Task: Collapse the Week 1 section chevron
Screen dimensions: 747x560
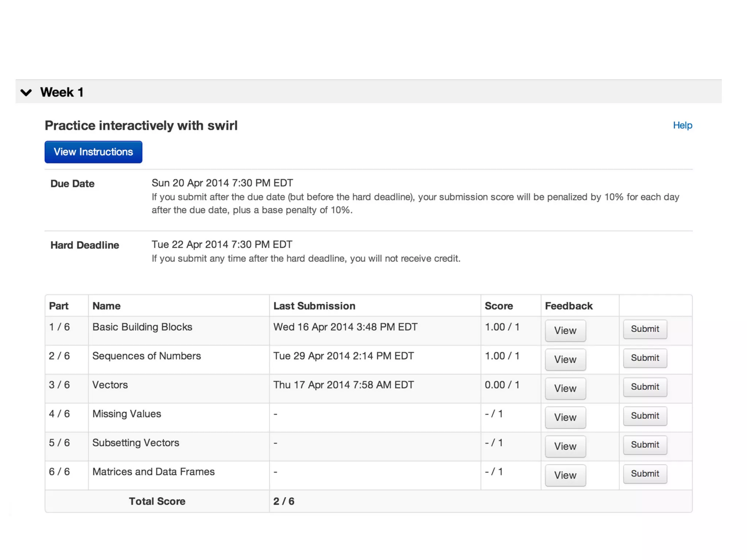Action: tap(26, 92)
